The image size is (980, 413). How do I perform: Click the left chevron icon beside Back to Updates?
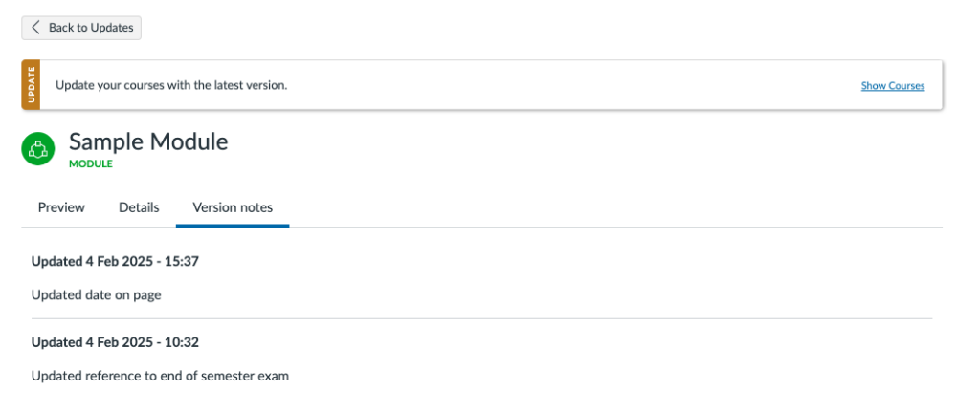[x=35, y=28]
